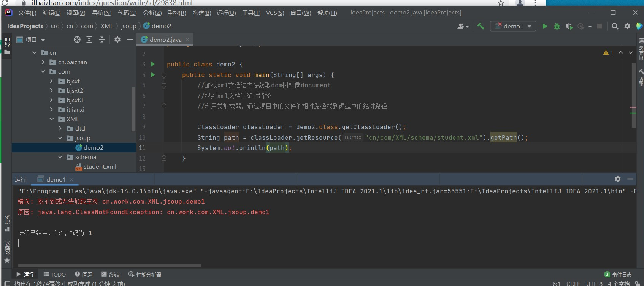644x286 pixels.
Task: Close the demo2.java editor tab
Action: (x=187, y=40)
